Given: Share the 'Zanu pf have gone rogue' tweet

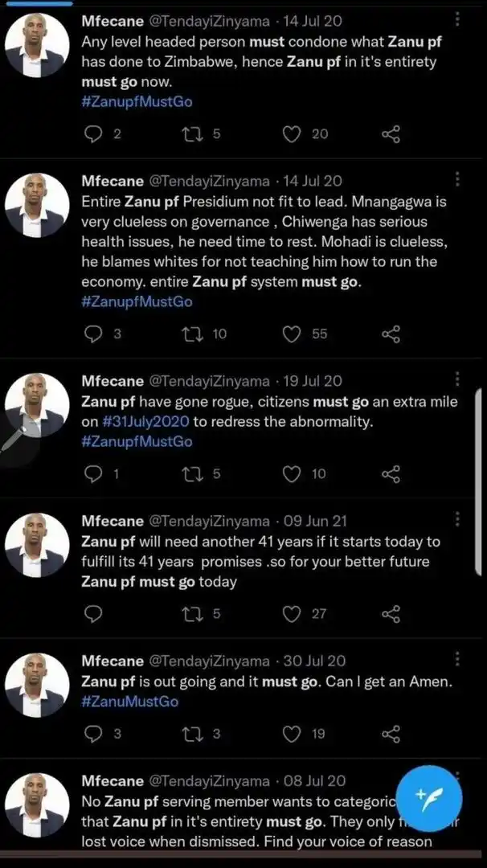Looking at the screenshot, I should 391,474.
